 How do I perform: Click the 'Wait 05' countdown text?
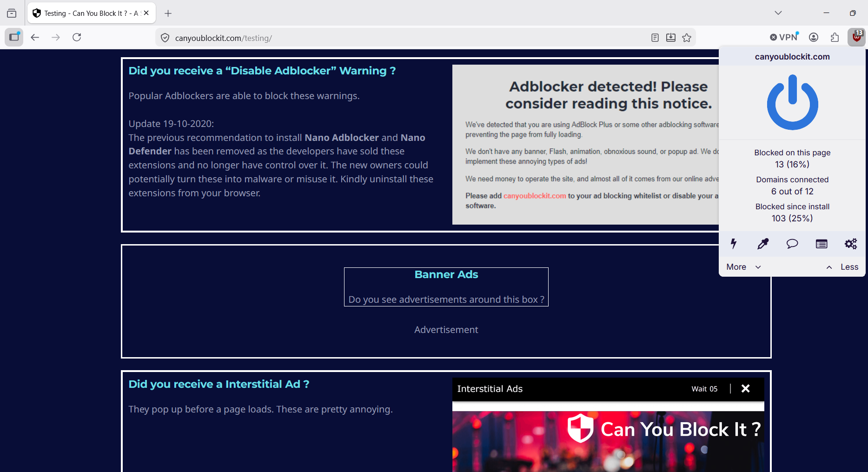pos(704,389)
